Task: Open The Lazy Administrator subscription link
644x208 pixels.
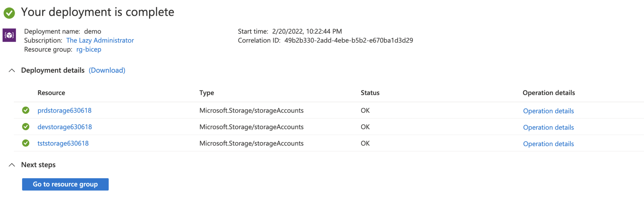Action: [x=100, y=40]
